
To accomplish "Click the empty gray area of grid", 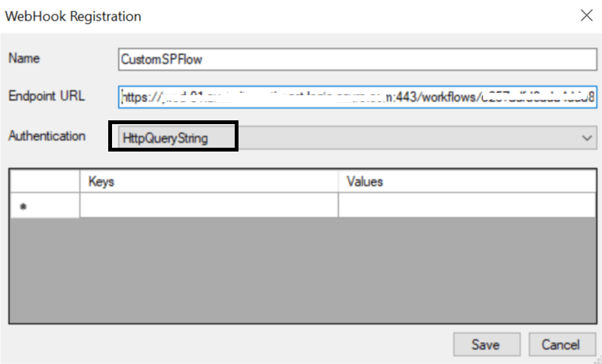I will pyautogui.click(x=305, y=274).
